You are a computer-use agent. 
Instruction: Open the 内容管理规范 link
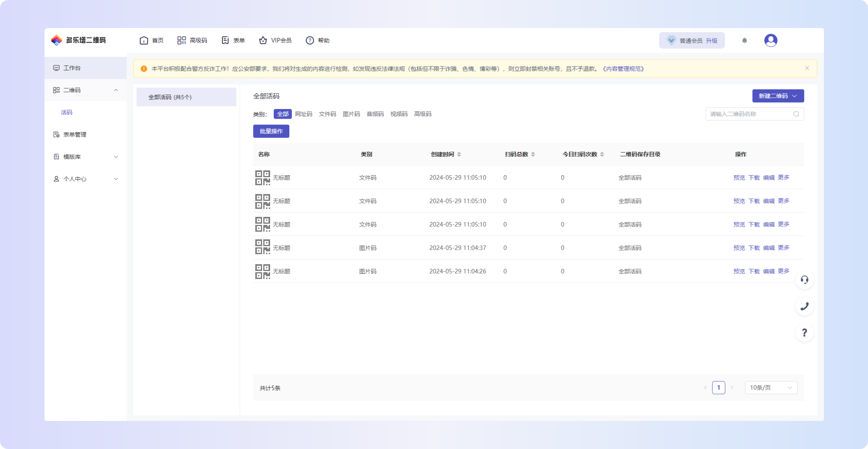[x=623, y=69]
